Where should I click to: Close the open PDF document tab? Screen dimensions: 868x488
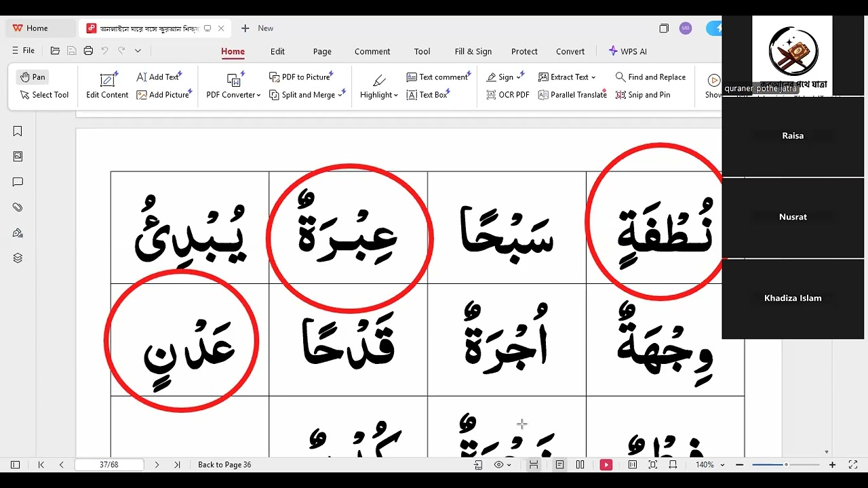221,28
